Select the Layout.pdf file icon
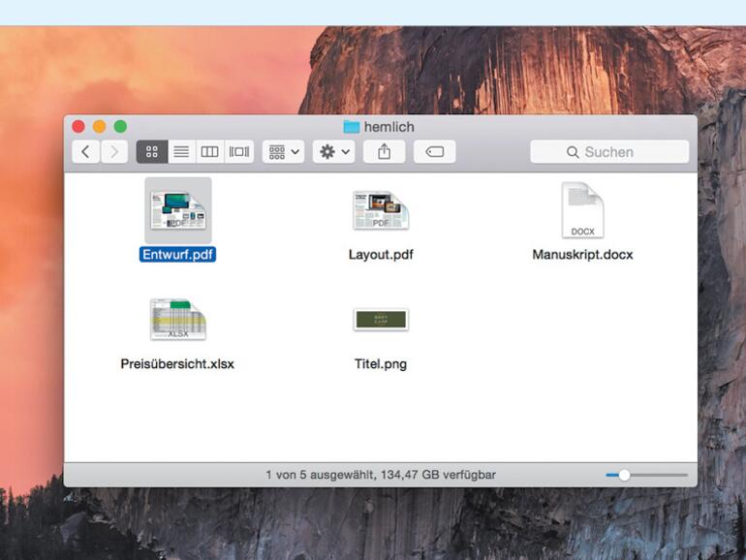The height and width of the screenshot is (560, 746). 381,210
